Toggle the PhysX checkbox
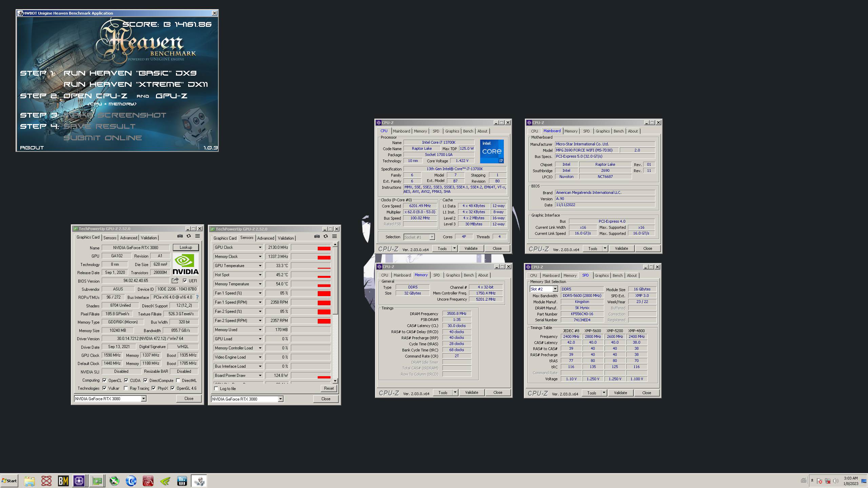The height and width of the screenshot is (488, 868). (154, 388)
